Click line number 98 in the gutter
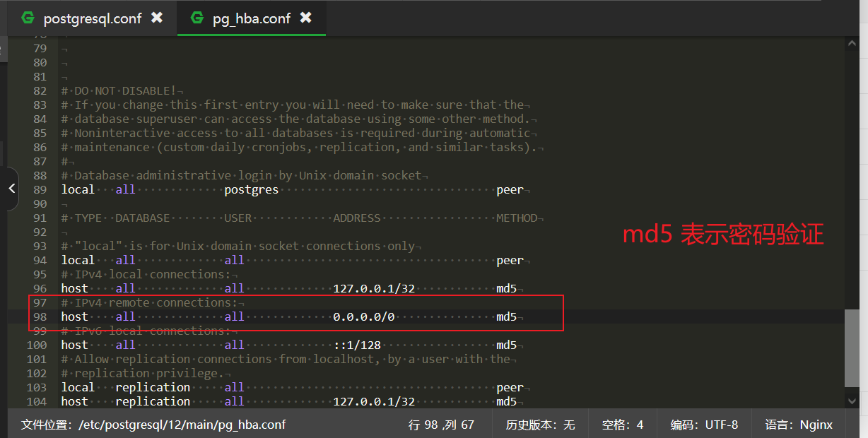868x438 pixels. 40,316
